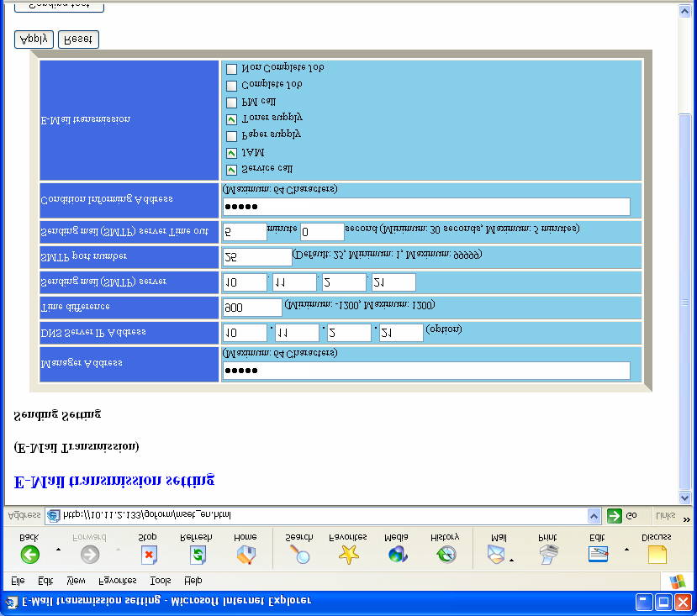Click the Refresh page icon

click(x=198, y=555)
